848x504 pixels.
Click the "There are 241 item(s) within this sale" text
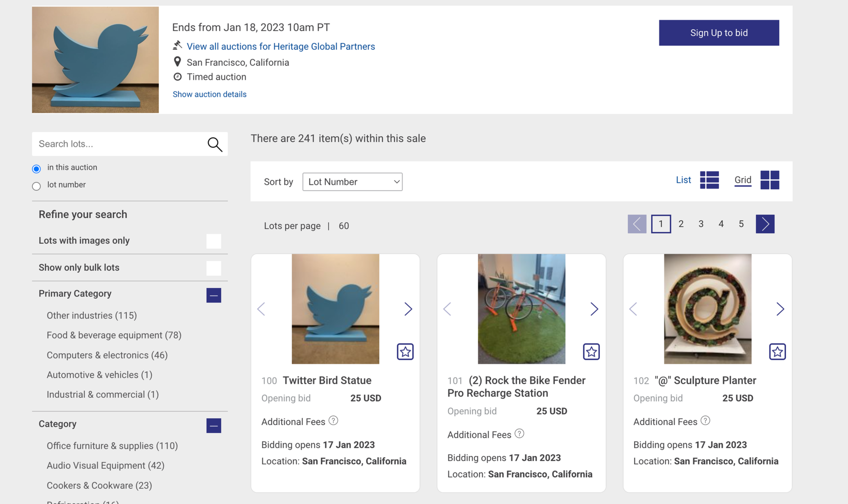[338, 139]
